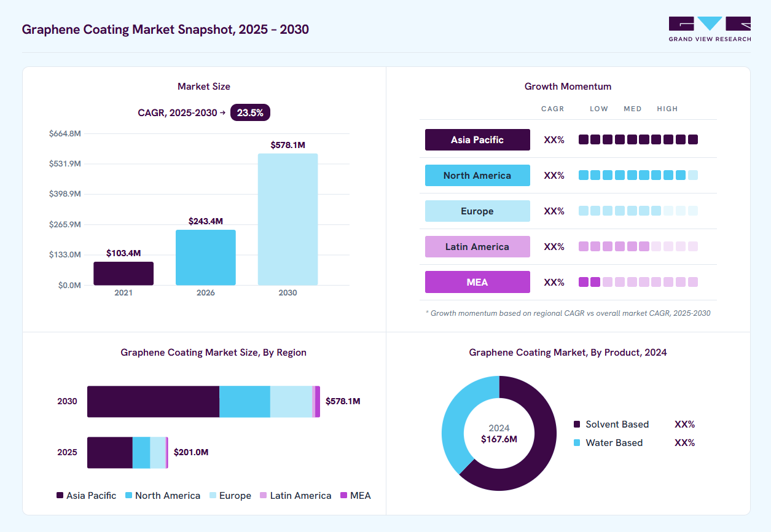Select the Latin America region label
The width and height of the screenshot is (771, 532).
tap(477, 247)
